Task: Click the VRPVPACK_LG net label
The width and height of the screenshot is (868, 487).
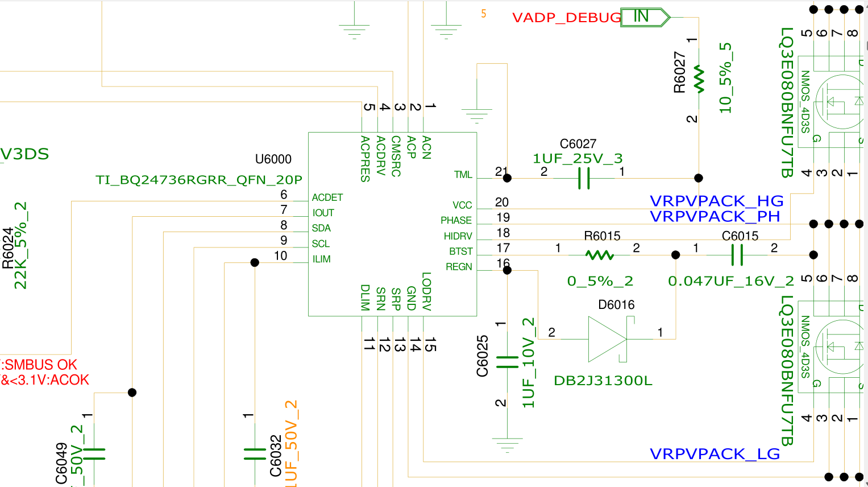Action: point(715,454)
